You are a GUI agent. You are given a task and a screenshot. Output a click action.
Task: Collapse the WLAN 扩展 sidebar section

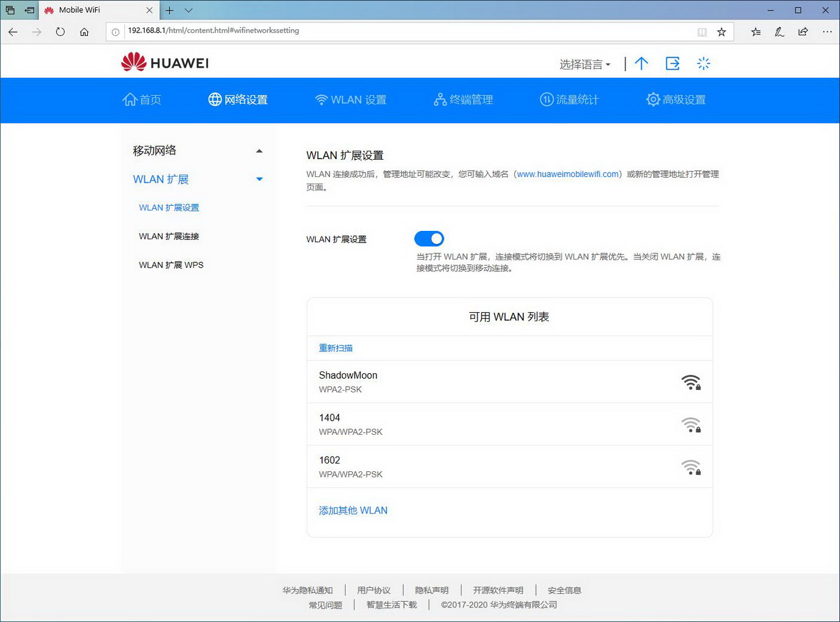(259, 179)
